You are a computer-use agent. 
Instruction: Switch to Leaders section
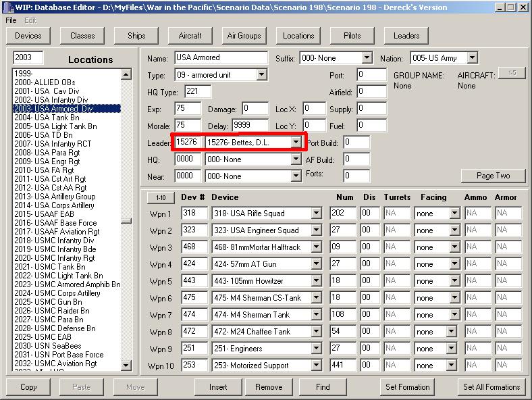click(406, 36)
